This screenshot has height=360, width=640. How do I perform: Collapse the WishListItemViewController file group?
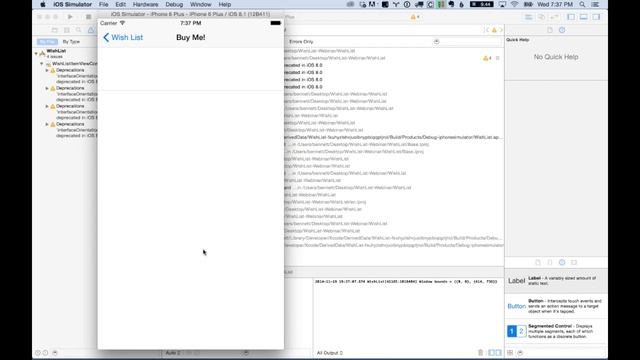click(42, 64)
